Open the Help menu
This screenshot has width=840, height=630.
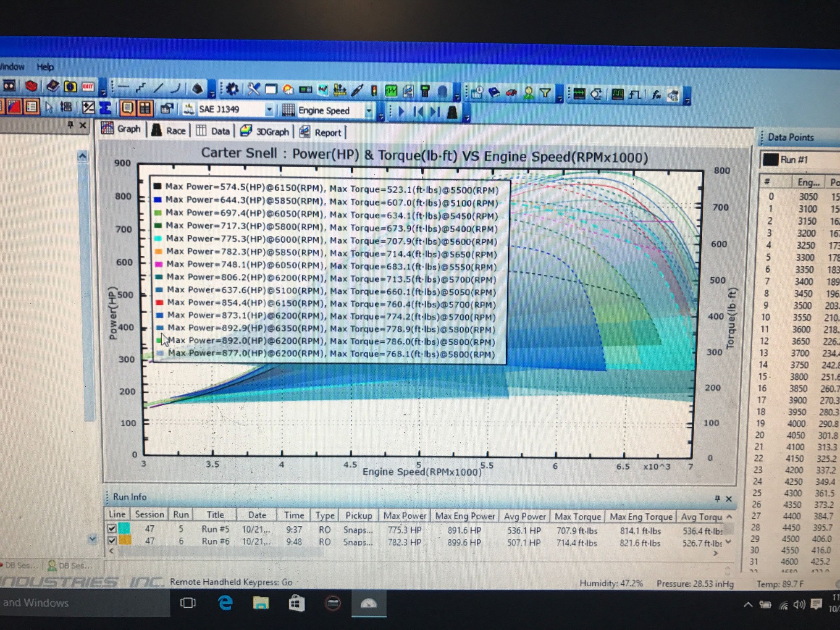(45, 67)
